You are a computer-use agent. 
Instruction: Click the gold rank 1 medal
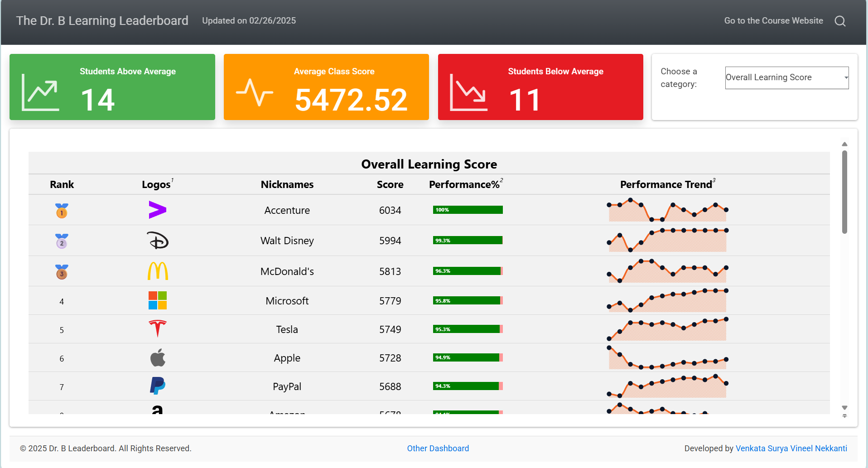pos(62,211)
